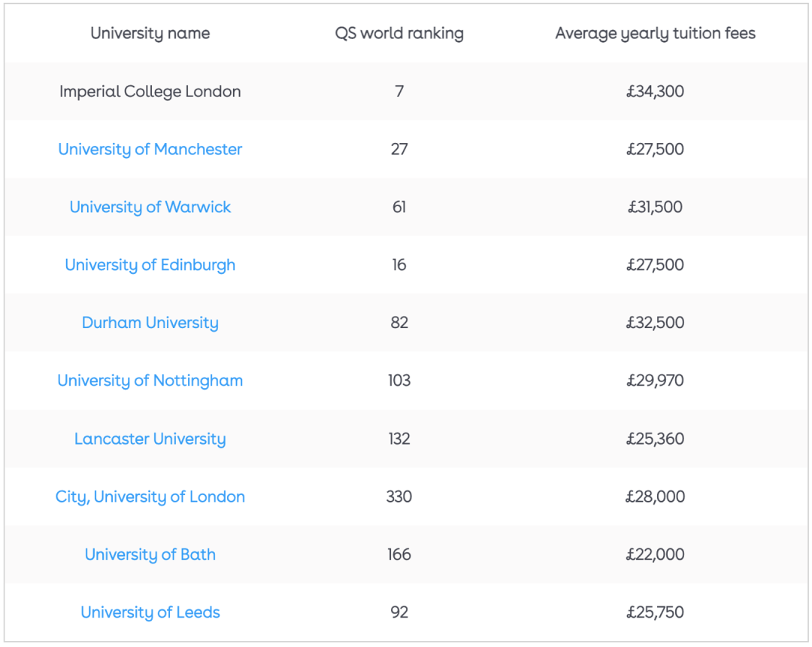
Task: Click the £22,000 tuition fee cell
Action: tap(655, 554)
